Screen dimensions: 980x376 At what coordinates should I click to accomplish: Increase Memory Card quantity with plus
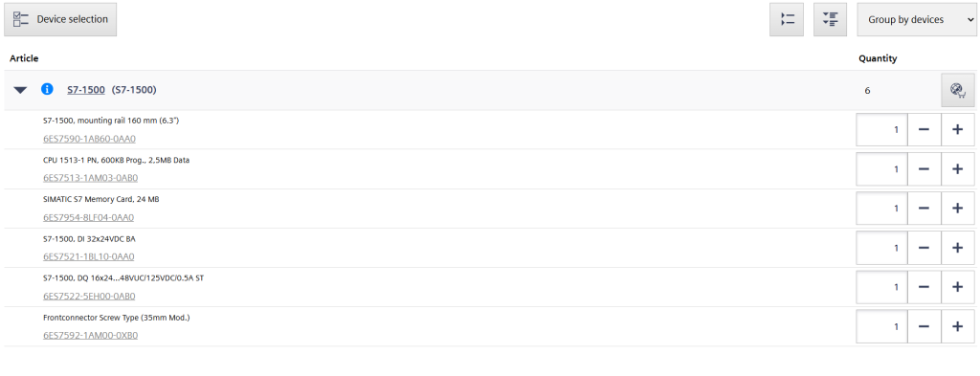point(957,209)
